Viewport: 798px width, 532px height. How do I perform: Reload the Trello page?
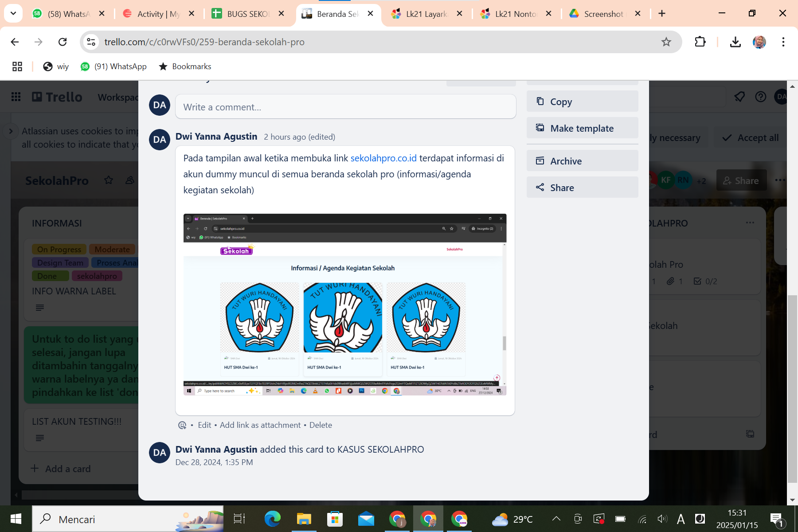point(63,42)
